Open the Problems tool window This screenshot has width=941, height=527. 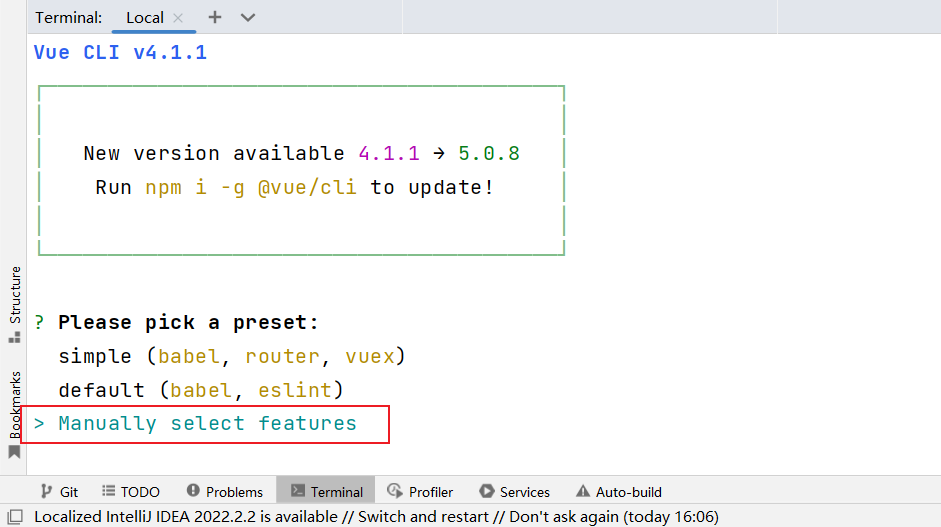pos(225,492)
